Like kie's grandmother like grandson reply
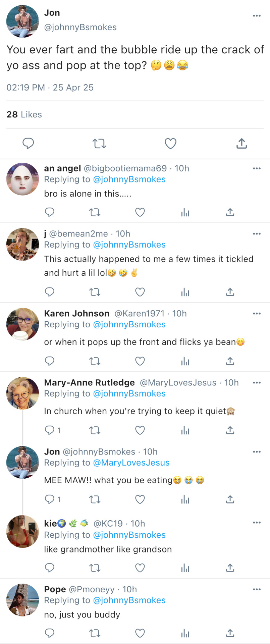This screenshot has width=270, height=644. tap(140, 568)
